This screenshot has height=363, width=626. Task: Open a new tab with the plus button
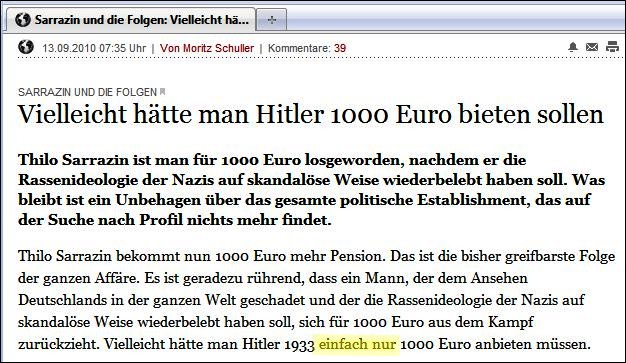pyautogui.click(x=271, y=20)
